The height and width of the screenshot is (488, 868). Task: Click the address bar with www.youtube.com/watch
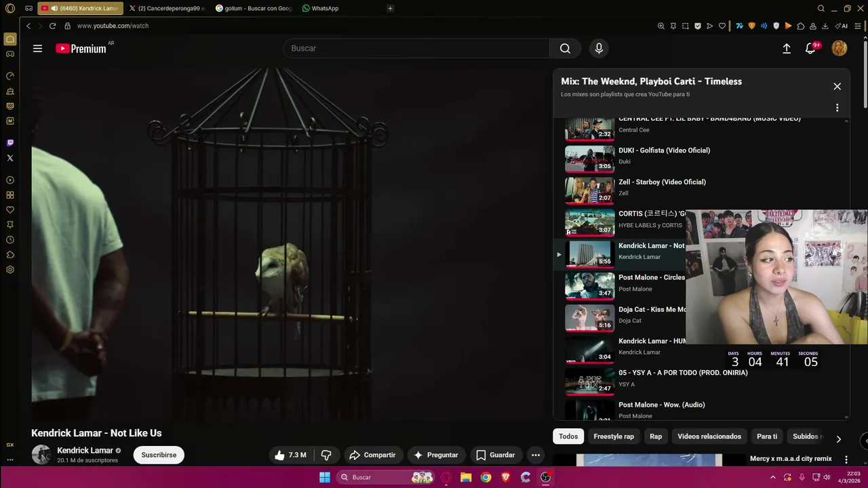(113, 26)
